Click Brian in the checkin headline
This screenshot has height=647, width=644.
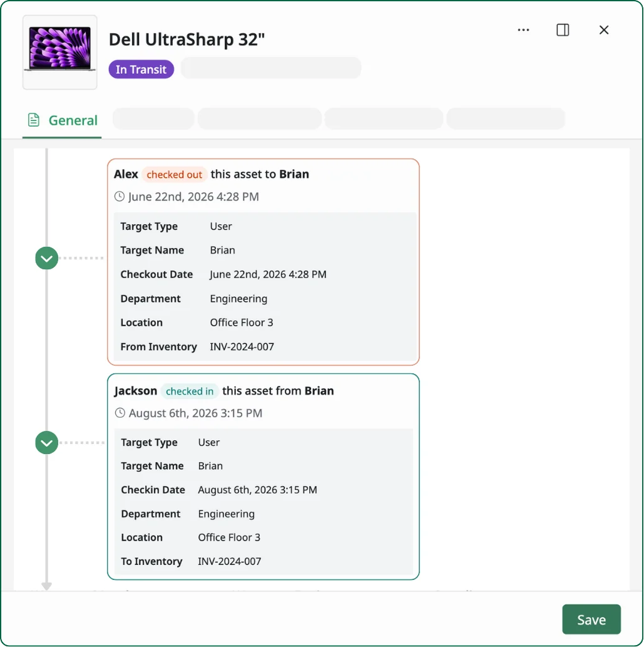(x=319, y=391)
